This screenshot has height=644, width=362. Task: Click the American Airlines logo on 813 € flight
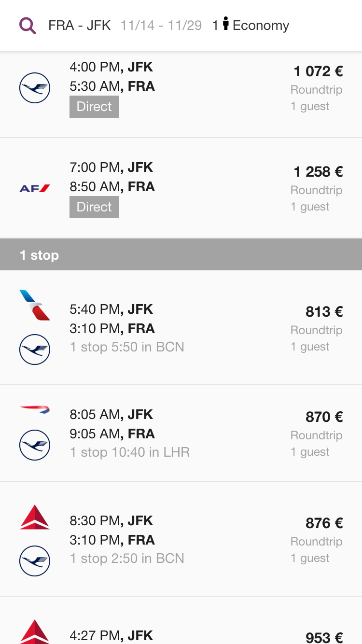coord(35,305)
